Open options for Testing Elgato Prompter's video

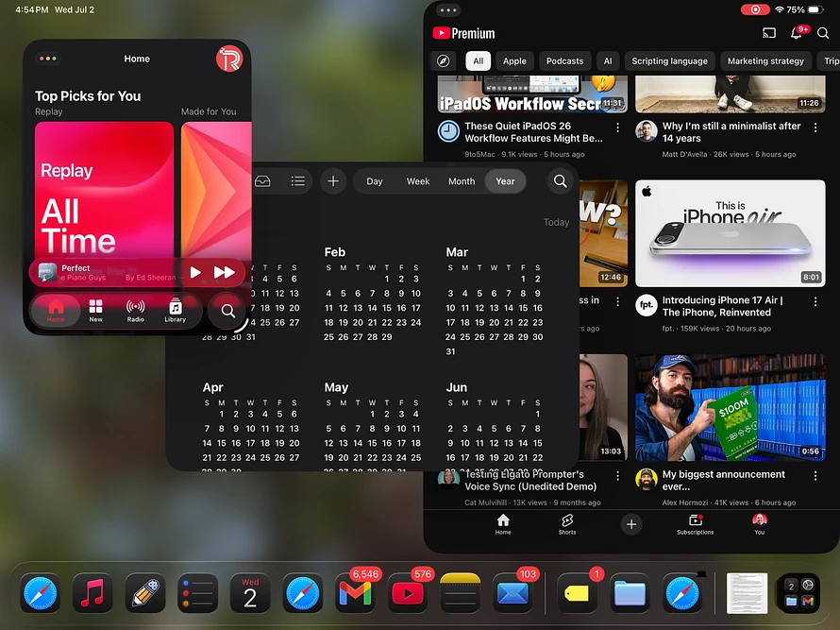point(617,476)
